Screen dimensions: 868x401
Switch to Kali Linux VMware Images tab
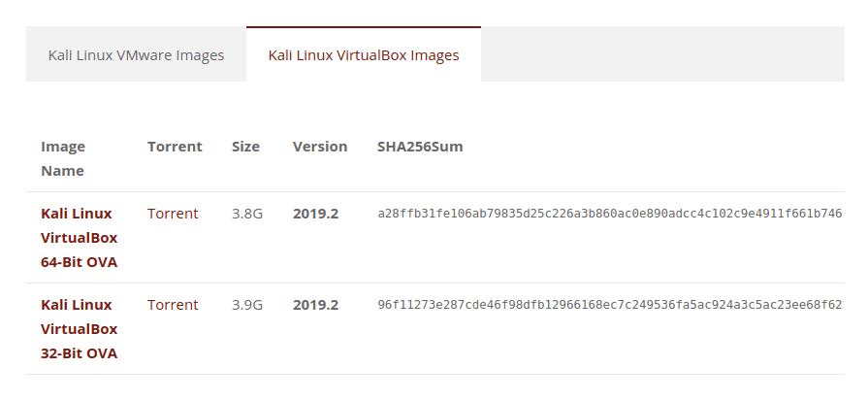coord(136,55)
